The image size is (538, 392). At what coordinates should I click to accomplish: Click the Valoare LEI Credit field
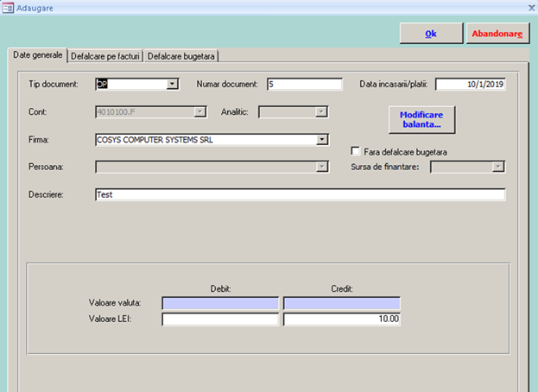[x=341, y=319]
